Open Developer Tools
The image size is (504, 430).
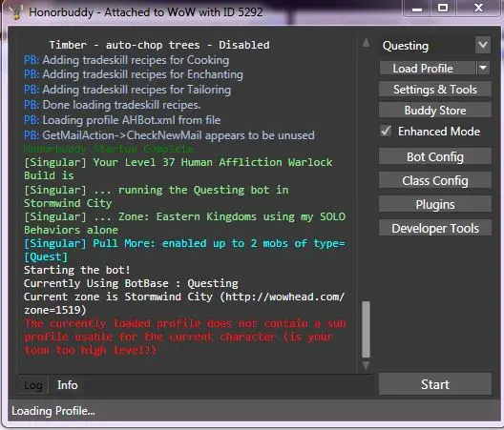pyautogui.click(x=435, y=228)
